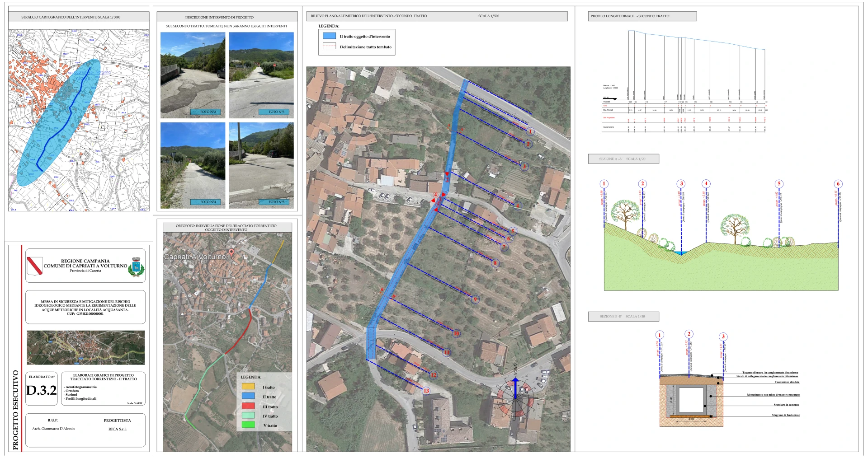868x458 pixels.
Task: Select circled marker 9 on the survey map
Action: point(475,299)
